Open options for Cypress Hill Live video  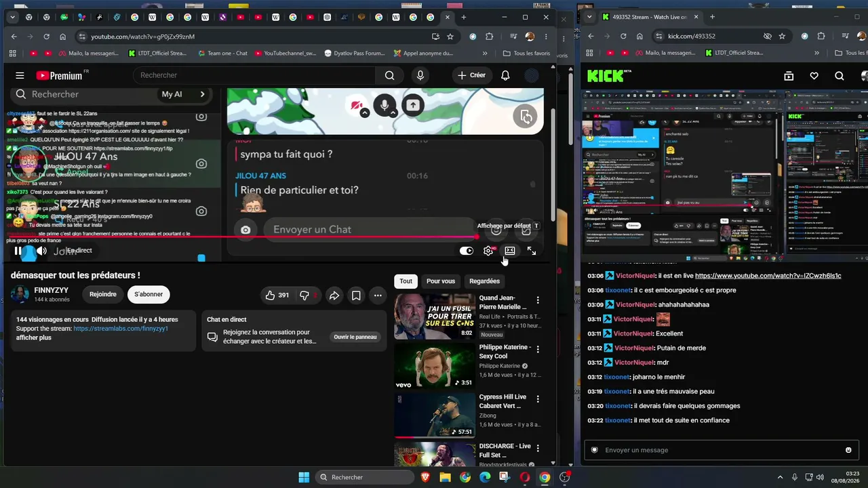(x=538, y=399)
